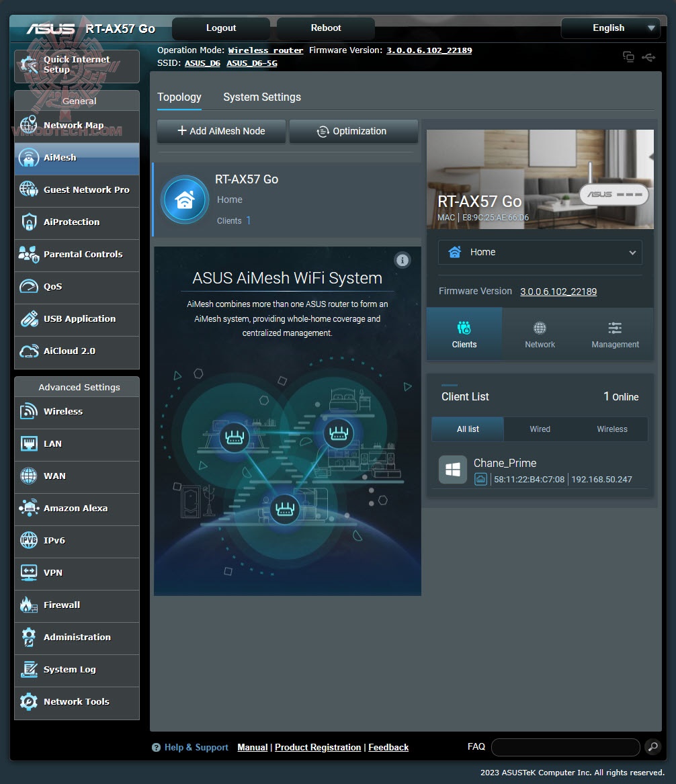This screenshot has width=676, height=784.
Task: Click the Help & Support link
Action: (196, 747)
